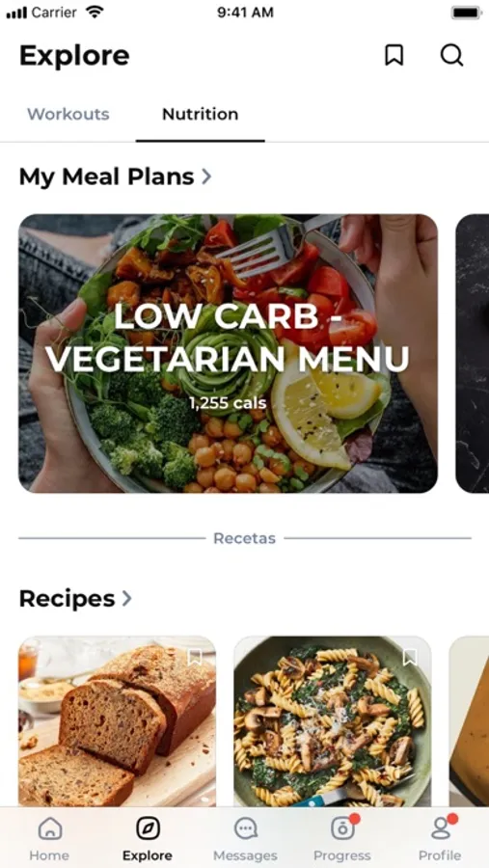Screen dimensions: 489x868
Task: Select the Explore compass icon
Action: [x=148, y=828]
